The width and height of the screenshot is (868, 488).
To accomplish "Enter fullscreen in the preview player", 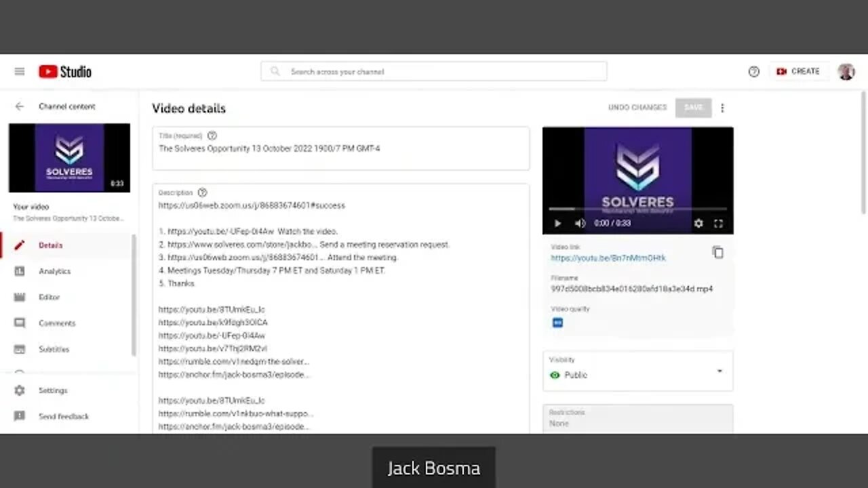I will coord(718,223).
